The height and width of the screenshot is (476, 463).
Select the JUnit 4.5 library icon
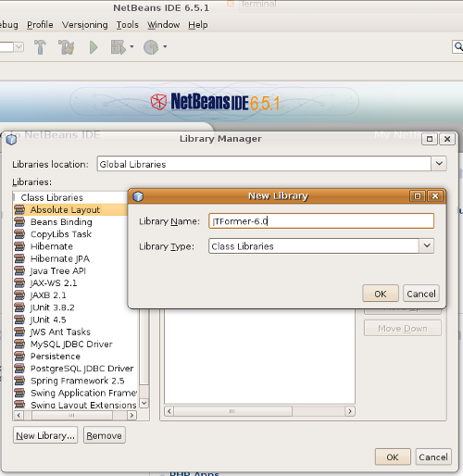coord(19,319)
